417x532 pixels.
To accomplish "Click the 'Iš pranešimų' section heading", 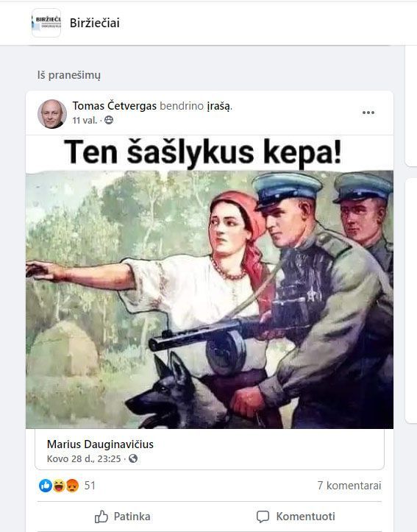I will (69, 75).
